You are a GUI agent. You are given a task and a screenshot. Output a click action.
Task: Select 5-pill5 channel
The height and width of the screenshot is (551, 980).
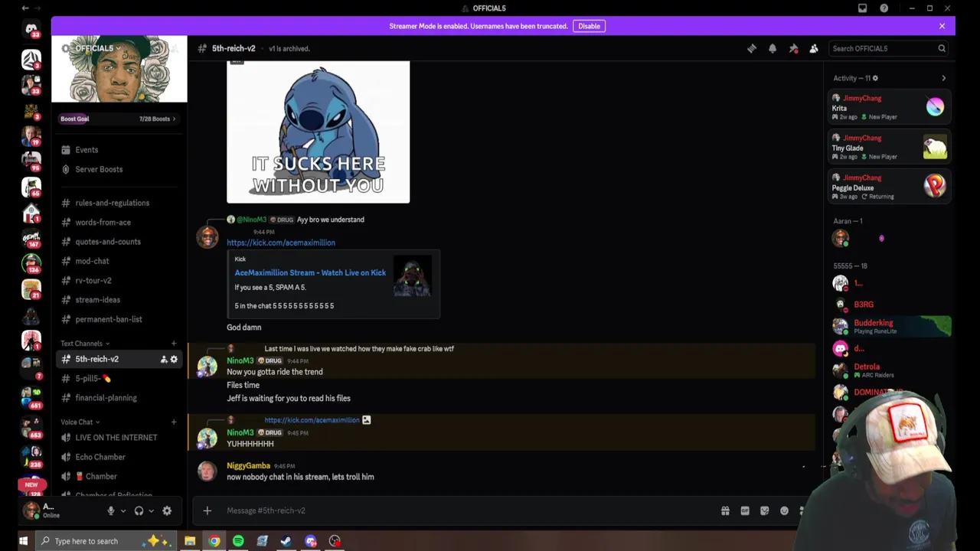[119, 378]
